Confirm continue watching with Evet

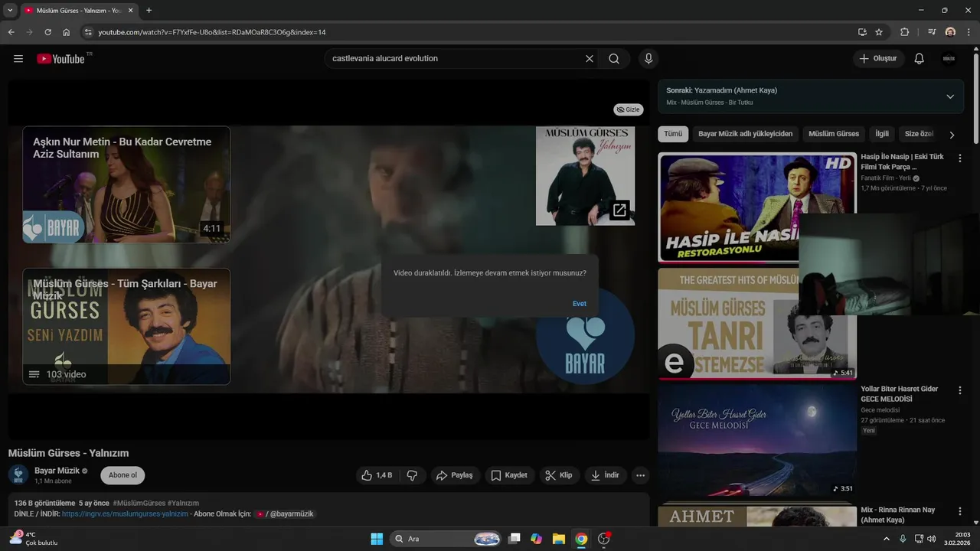(580, 304)
